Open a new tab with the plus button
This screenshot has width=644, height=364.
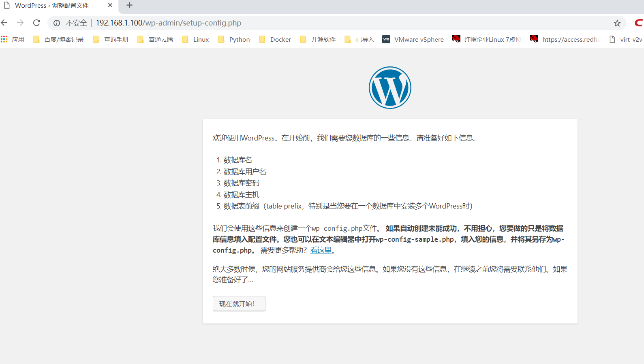[x=129, y=5]
